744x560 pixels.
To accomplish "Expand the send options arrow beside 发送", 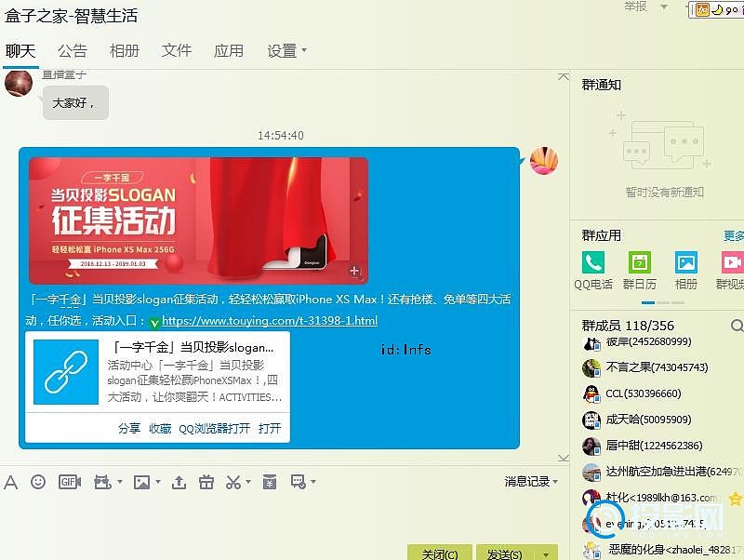I will (x=546, y=553).
